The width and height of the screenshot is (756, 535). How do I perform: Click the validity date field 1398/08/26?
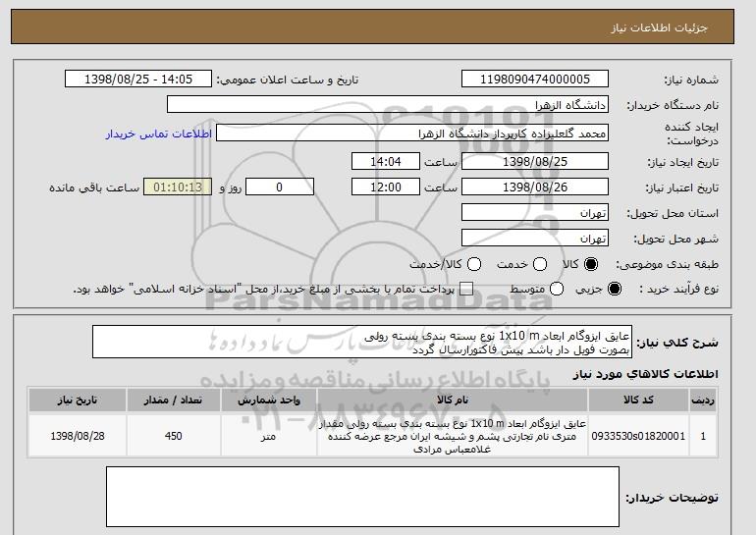(x=535, y=187)
